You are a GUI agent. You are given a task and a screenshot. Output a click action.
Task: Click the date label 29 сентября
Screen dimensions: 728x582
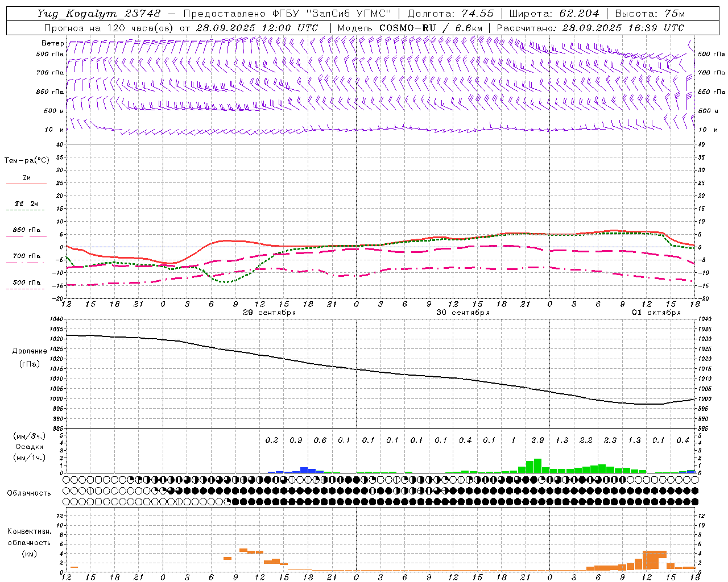click(270, 313)
